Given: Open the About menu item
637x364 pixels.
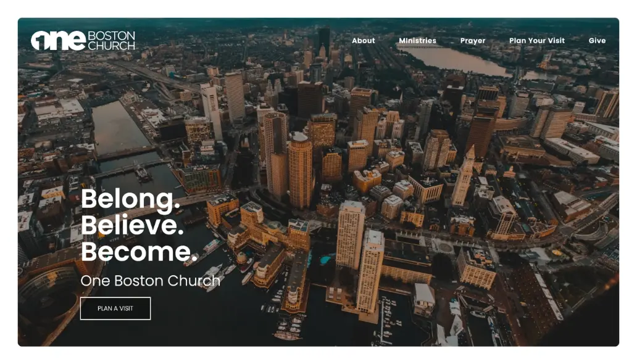Looking at the screenshot, I should click(363, 41).
